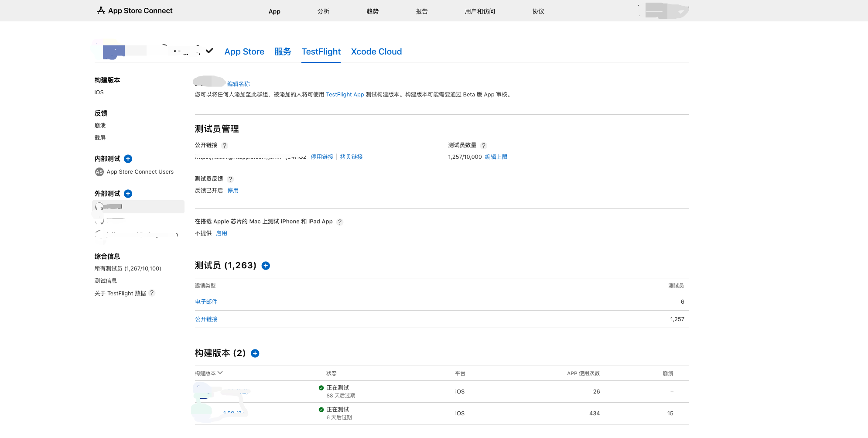Open 公开链接 invitation type row
Viewport: 868px width, 438px height.
tap(206, 319)
